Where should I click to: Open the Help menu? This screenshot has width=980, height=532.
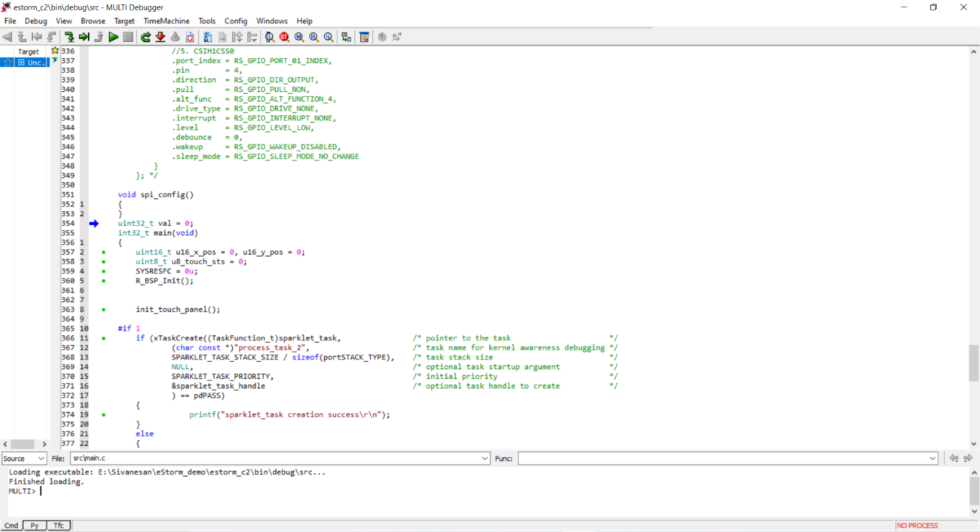(304, 21)
